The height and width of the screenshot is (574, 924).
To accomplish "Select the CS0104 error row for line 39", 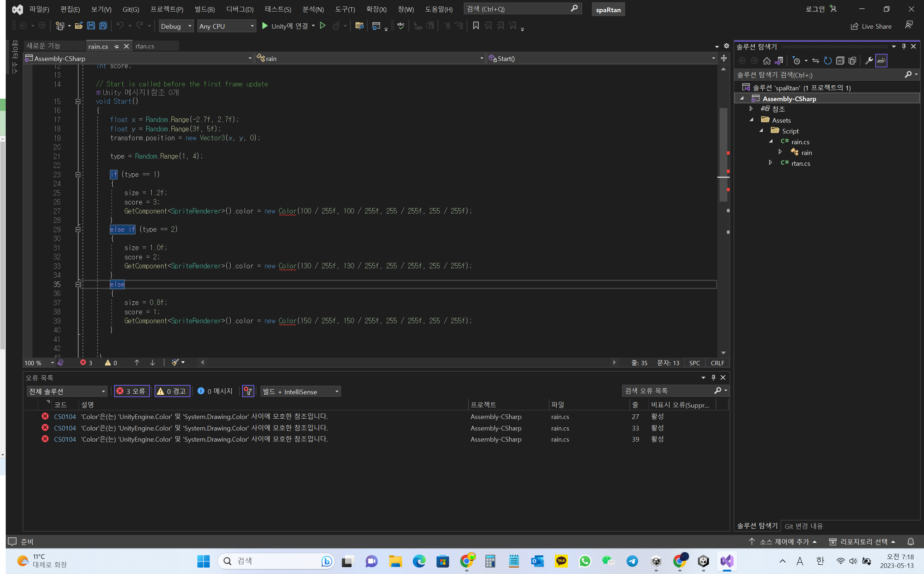I will 376,439.
